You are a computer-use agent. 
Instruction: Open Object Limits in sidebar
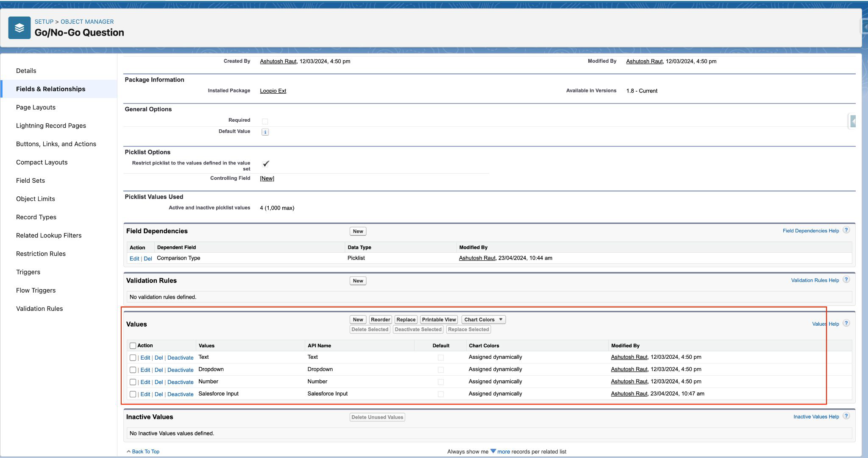coord(36,198)
